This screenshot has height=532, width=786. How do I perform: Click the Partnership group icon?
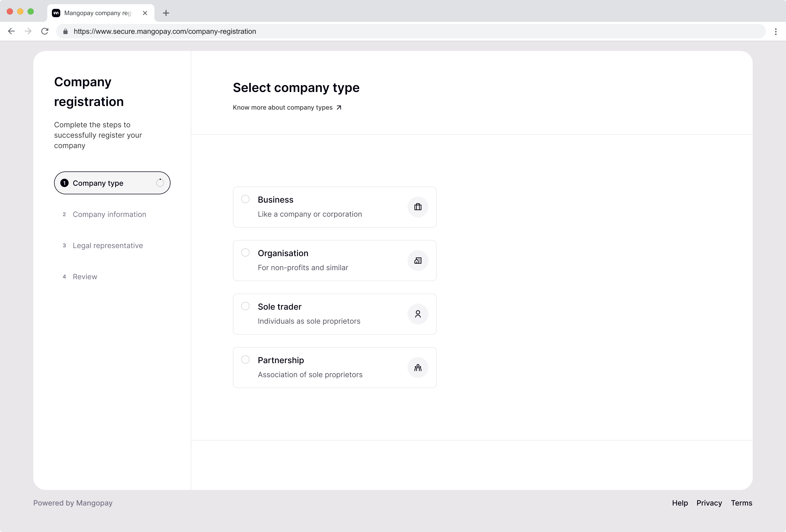(x=418, y=367)
